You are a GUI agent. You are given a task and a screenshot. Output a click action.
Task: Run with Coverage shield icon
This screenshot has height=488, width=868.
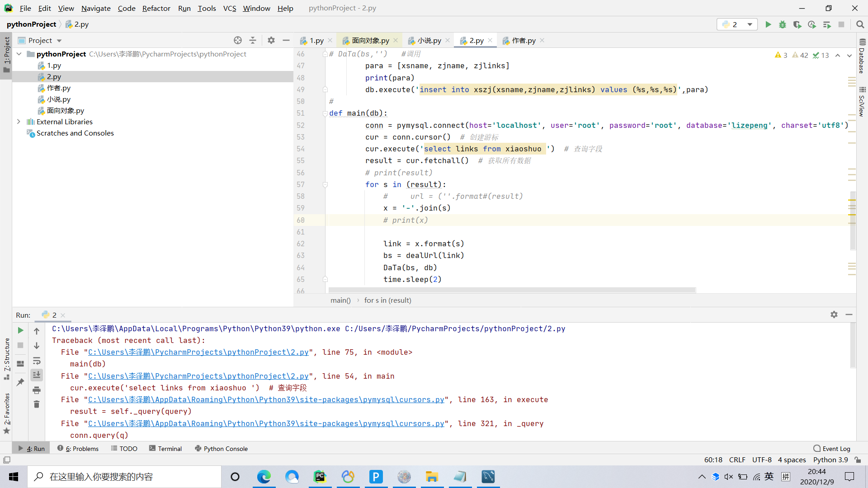[797, 24]
